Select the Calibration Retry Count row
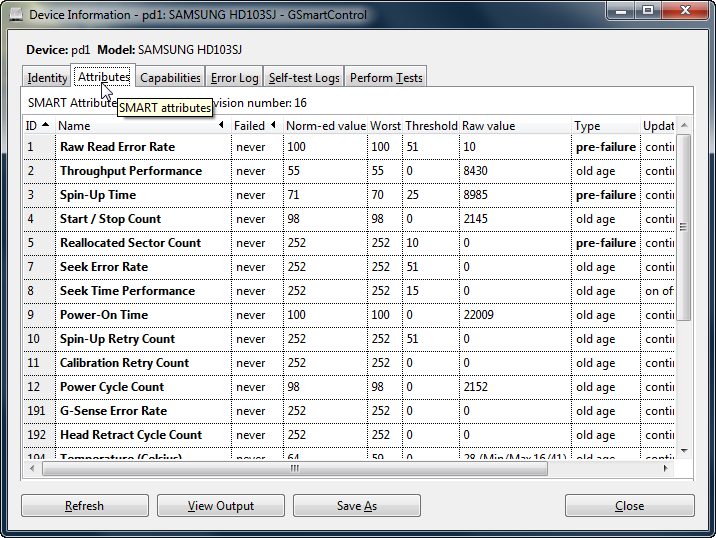Screen dimensions: 716x538 coord(349,363)
